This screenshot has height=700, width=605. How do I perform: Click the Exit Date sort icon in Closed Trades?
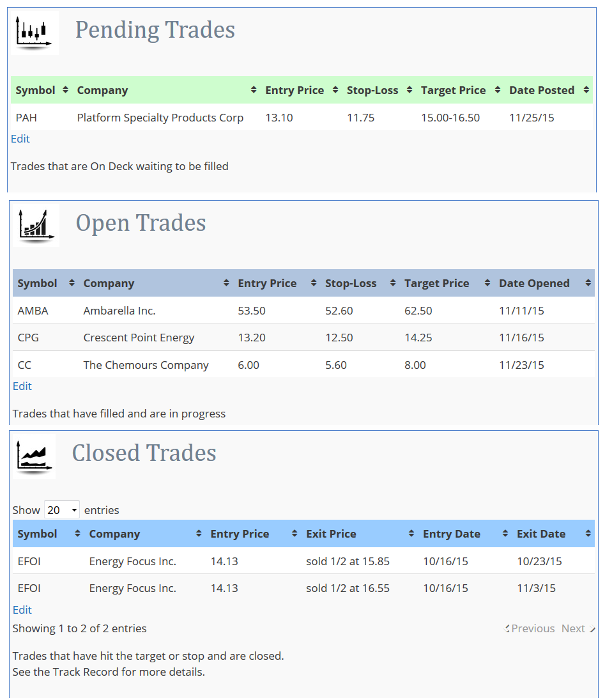[587, 533]
